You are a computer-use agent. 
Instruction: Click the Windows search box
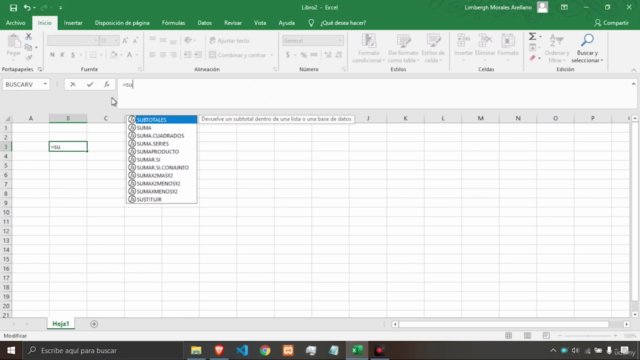(x=102, y=350)
